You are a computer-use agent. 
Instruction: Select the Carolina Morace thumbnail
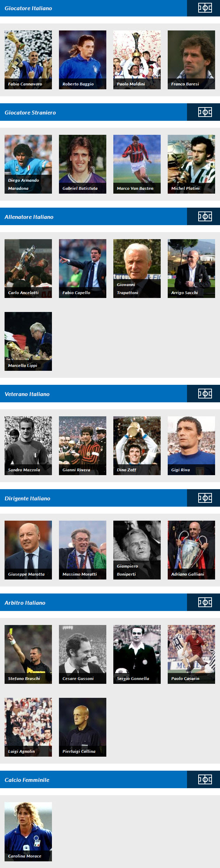coord(28,832)
